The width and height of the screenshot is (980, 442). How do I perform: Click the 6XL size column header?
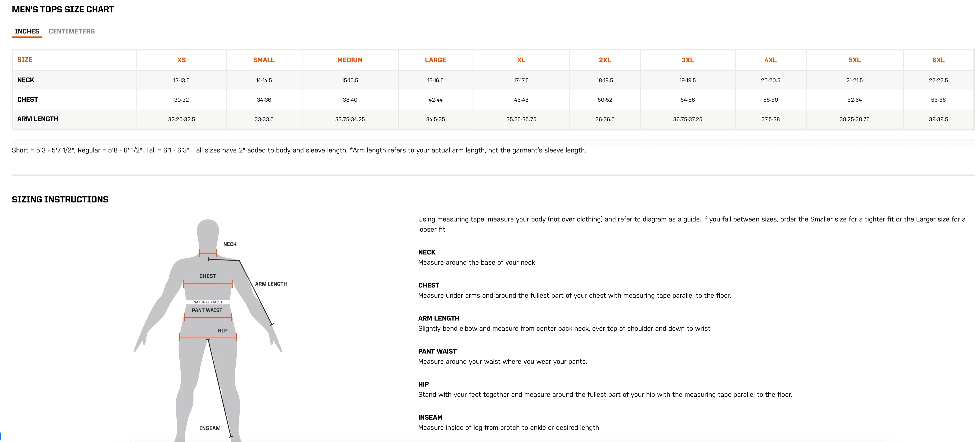click(x=938, y=60)
